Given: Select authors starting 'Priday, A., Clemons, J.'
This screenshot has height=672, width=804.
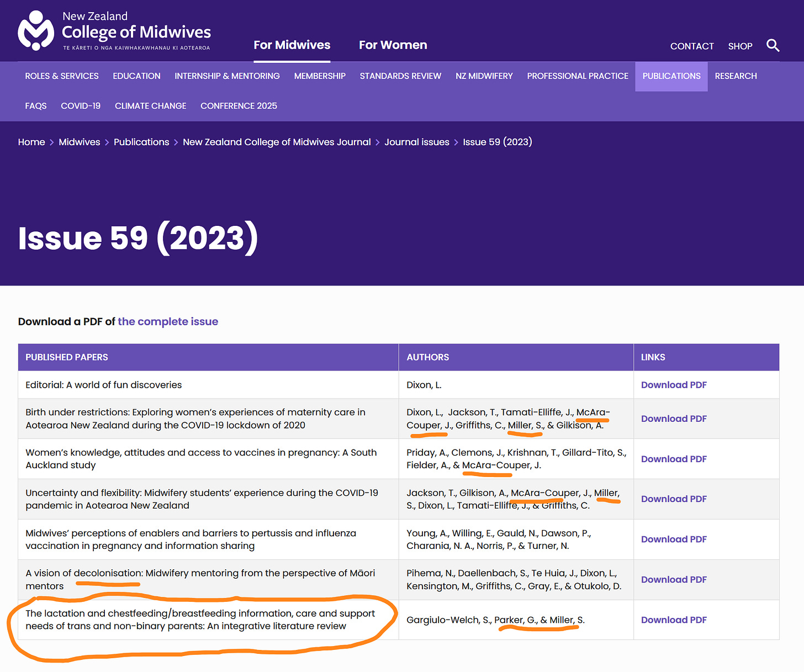Looking at the screenshot, I should coord(516,459).
